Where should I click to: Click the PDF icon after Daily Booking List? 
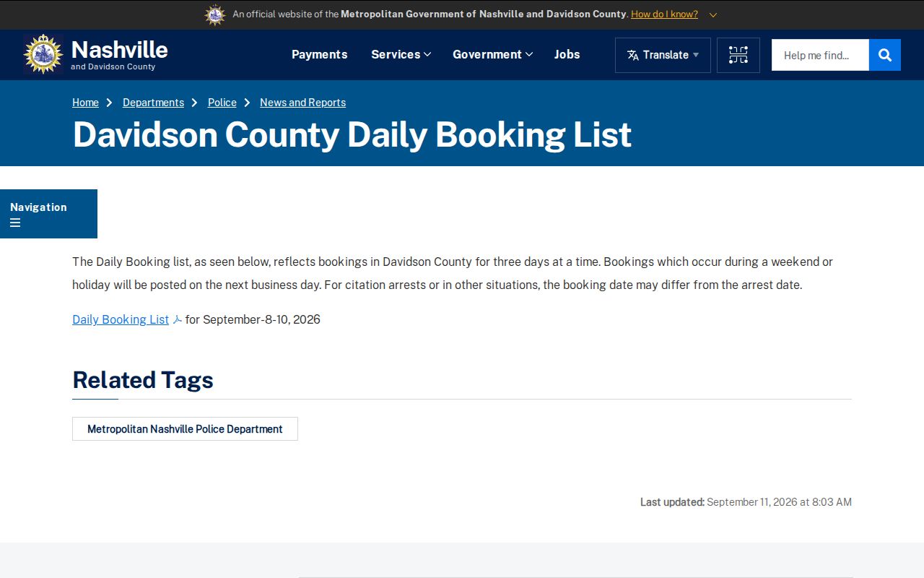coord(178,319)
